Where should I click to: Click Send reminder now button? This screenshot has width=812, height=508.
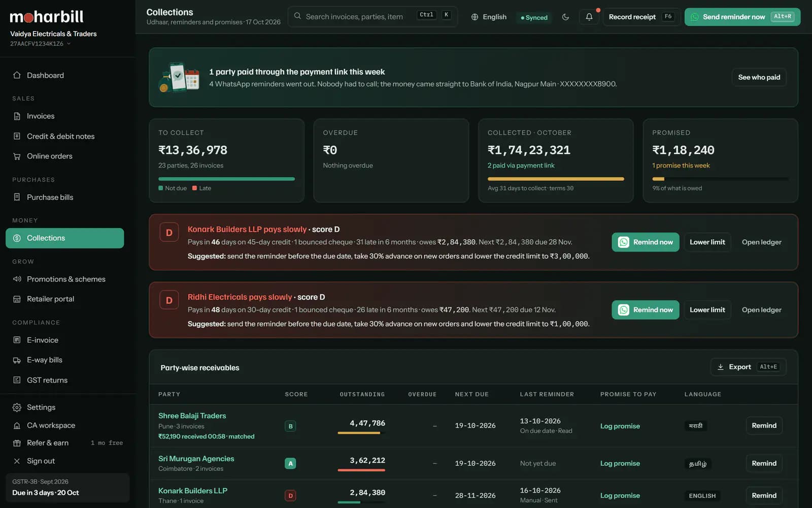pos(742,17)
